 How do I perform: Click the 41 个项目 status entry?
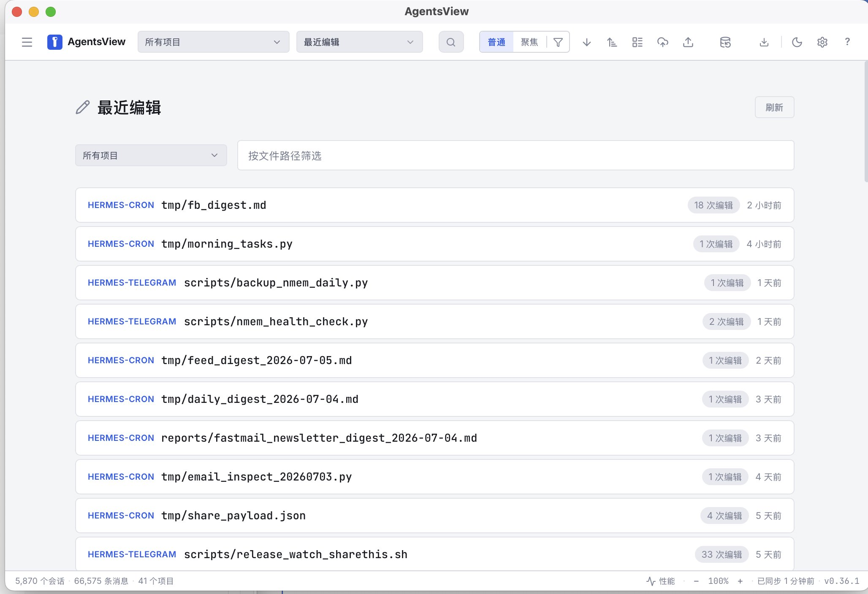156,581
